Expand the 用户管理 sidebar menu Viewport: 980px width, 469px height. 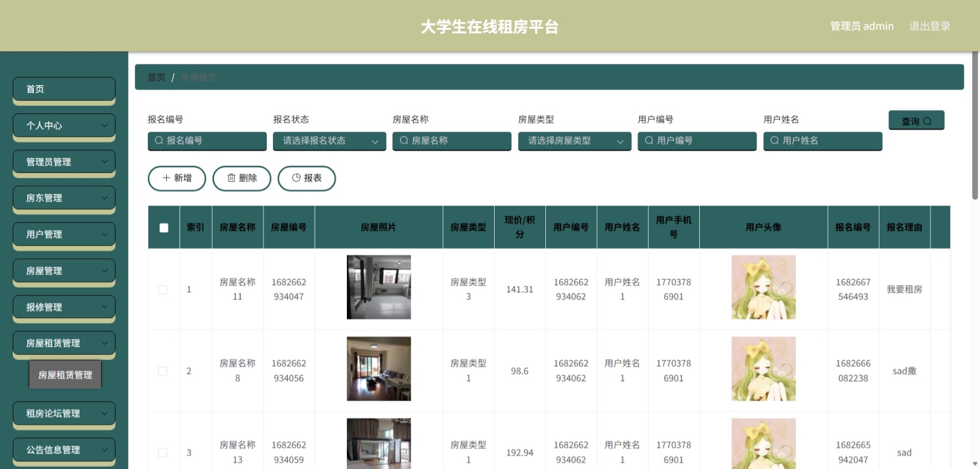tap(64, 234)
